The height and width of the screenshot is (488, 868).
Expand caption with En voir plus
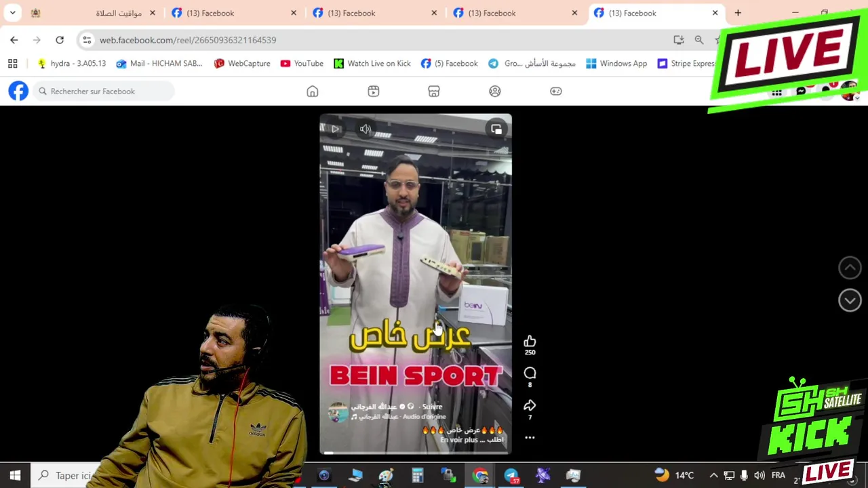click(x=460, y=440)
